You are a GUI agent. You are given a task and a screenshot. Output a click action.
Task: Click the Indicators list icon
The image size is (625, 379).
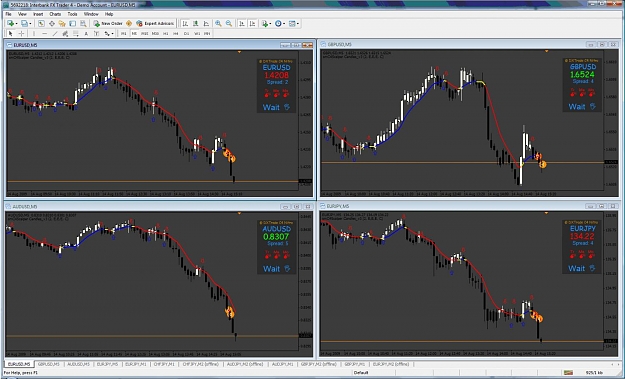[x=265, y=24]
